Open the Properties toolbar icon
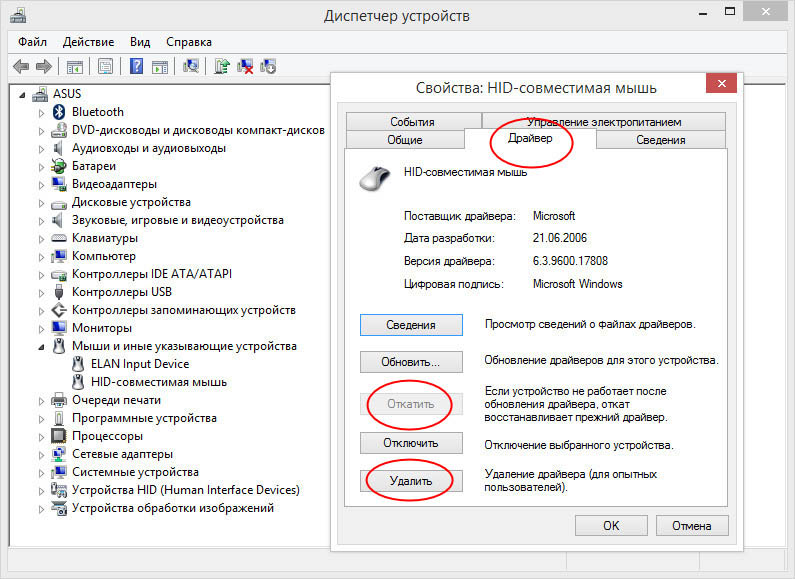The height and width of the screenshot is (579, 795). 105,66
